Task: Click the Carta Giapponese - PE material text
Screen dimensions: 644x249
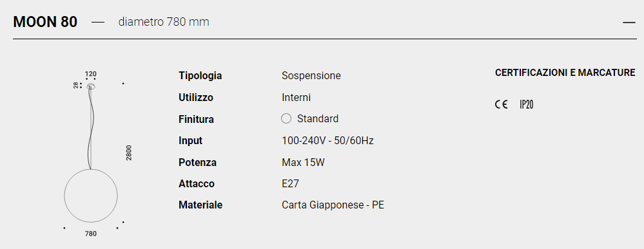Action: click(333, 205)
